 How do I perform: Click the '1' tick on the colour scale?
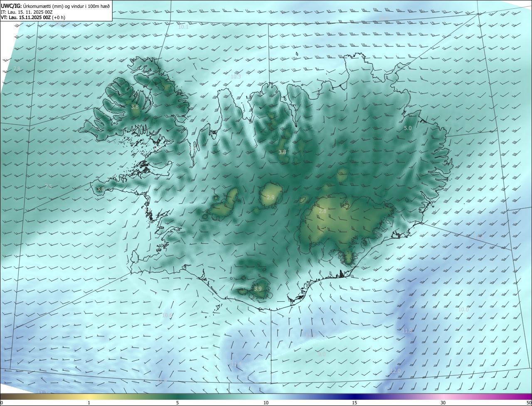tap(89, 403)
